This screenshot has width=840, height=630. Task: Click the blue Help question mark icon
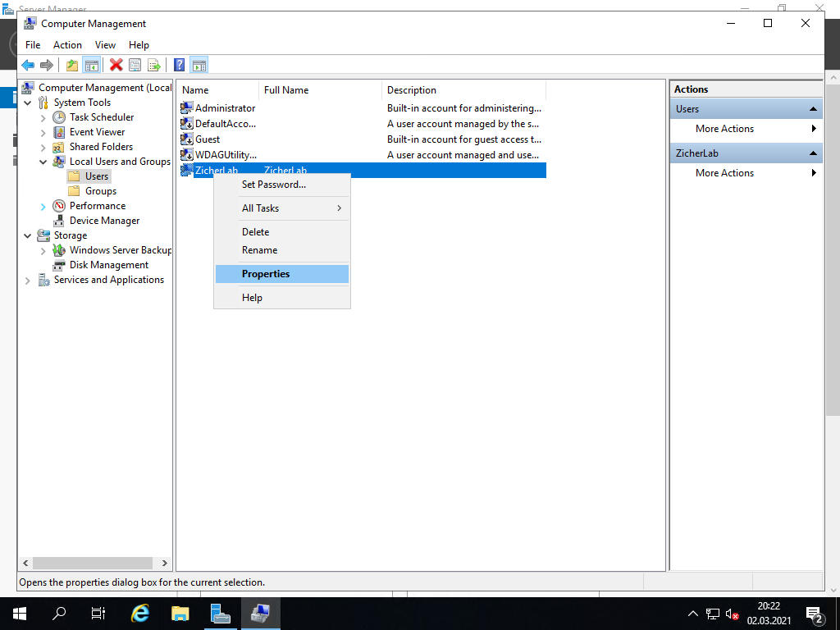pyautogui.click(x=179, y=66)
